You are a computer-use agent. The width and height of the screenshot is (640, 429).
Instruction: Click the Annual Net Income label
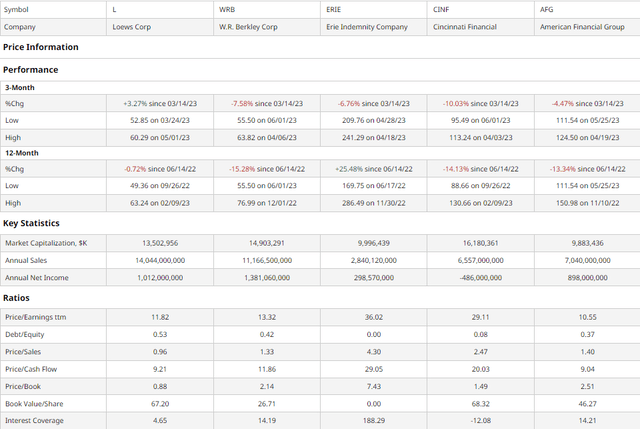tap(37, 278)
